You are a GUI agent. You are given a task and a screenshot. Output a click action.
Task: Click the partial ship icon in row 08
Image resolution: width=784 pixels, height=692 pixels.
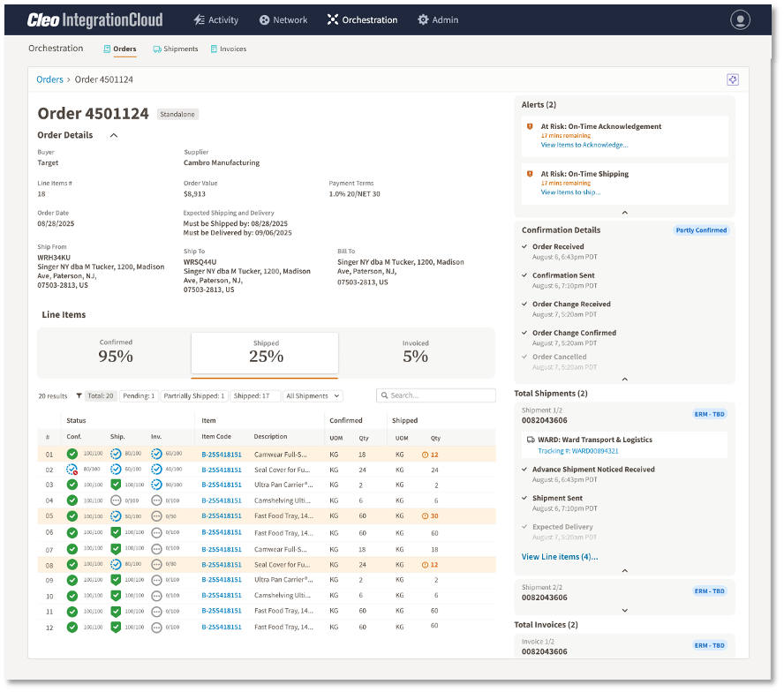click(116, 565)
